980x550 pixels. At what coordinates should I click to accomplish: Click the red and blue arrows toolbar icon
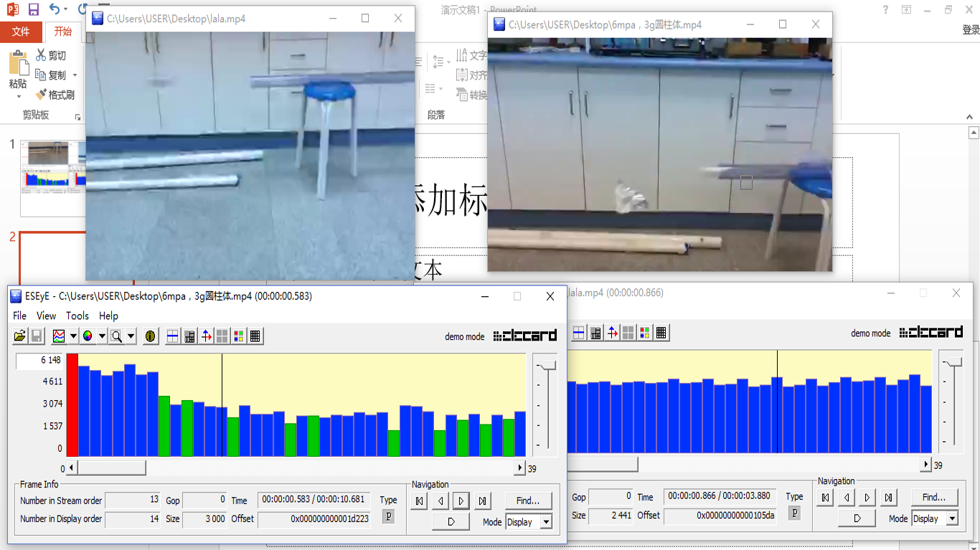tap(207, 336)
